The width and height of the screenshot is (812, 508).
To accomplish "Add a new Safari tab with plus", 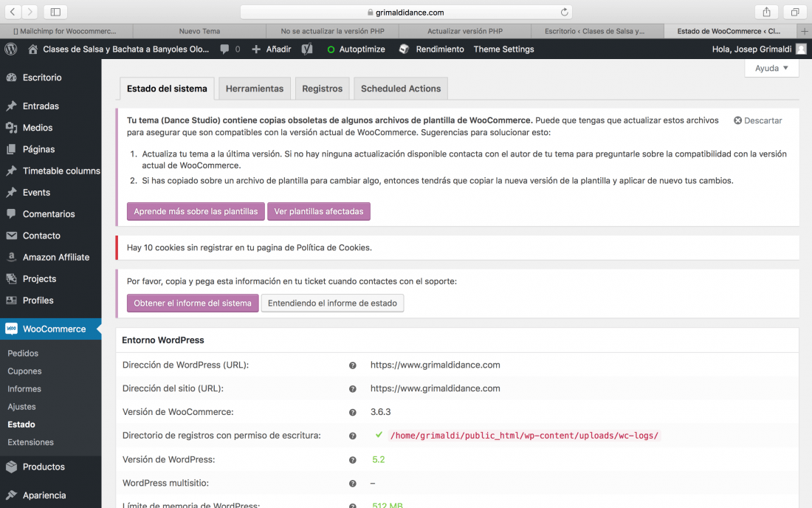I will point(804,31).
